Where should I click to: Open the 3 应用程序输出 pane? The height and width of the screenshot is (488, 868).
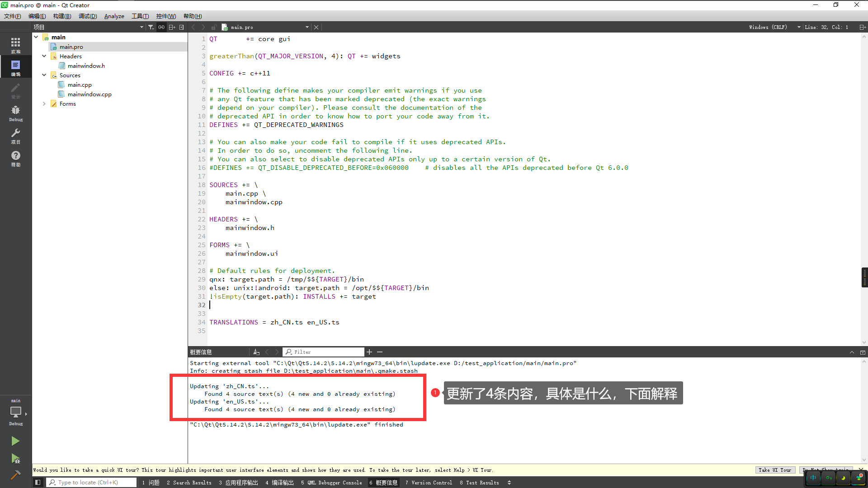click(x=238, y=483)
